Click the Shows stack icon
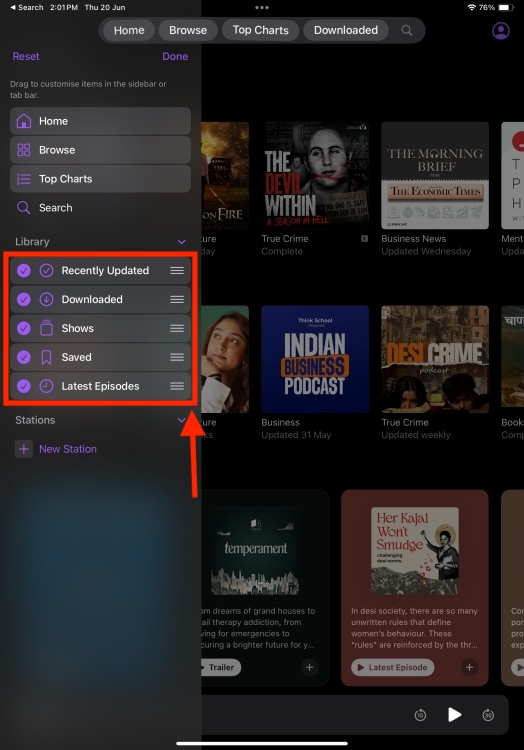524x750 pixels. pos(46,328)
